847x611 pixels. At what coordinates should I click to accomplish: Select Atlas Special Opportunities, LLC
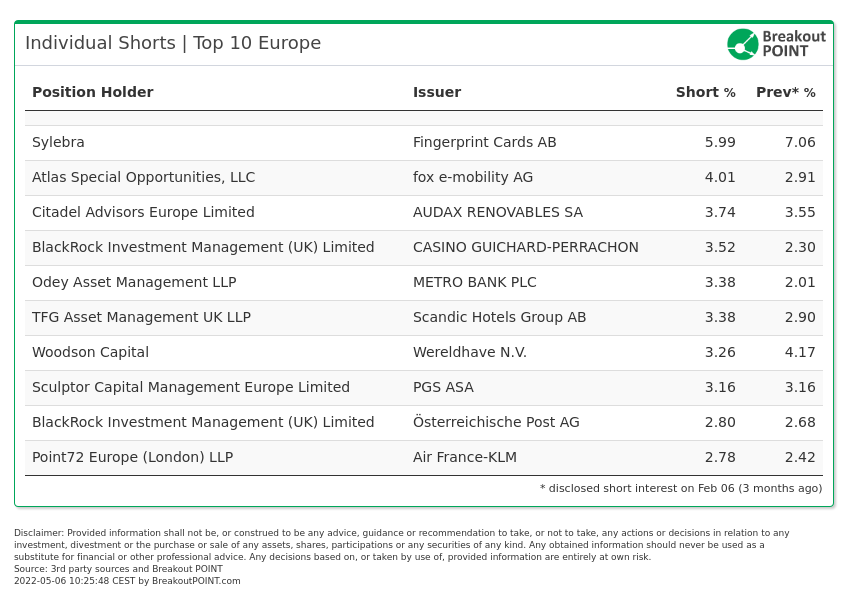144,178
